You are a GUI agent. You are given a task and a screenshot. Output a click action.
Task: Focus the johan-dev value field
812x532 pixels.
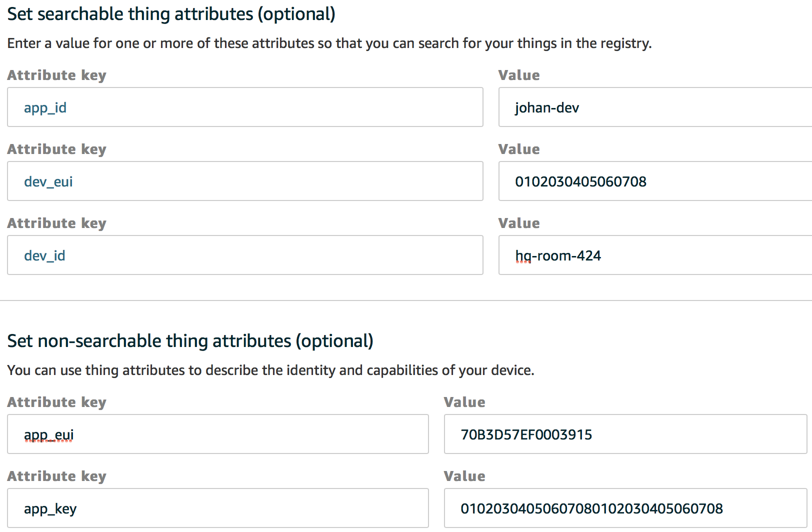(655, 107)
